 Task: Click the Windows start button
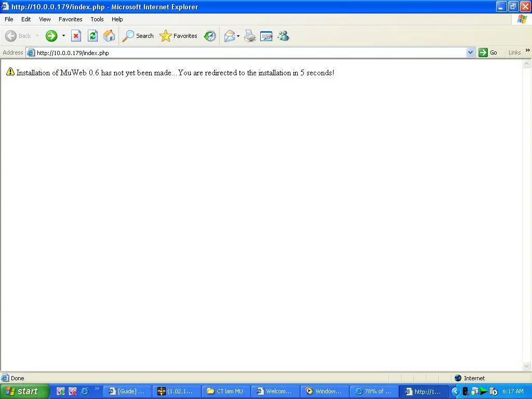pos(24,391)
